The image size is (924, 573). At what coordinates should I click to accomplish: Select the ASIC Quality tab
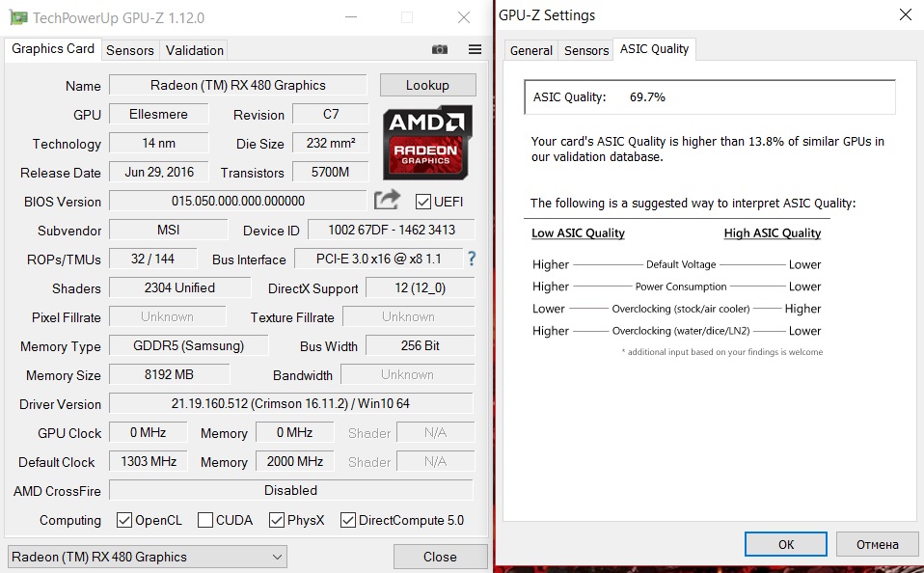point(654,49)
